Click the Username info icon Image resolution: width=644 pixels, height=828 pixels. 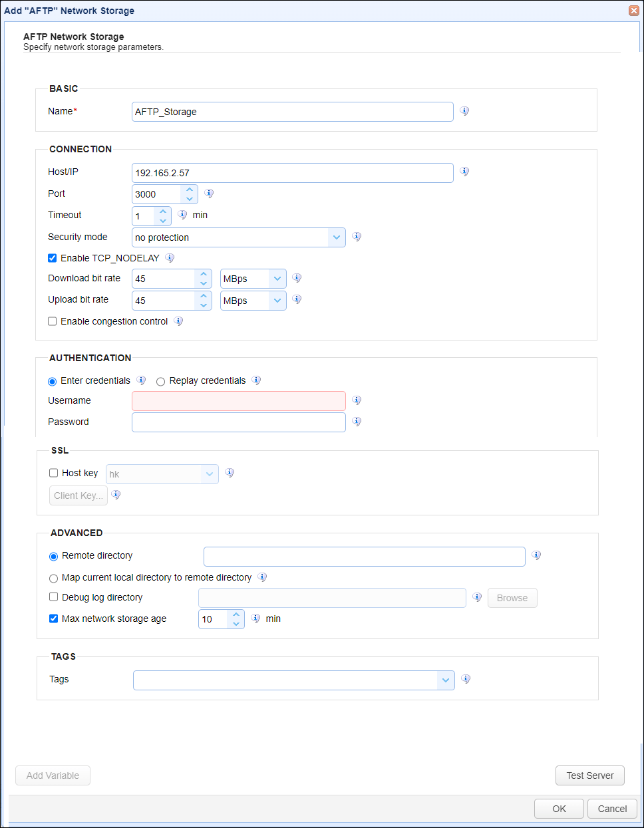click(357, 400)
